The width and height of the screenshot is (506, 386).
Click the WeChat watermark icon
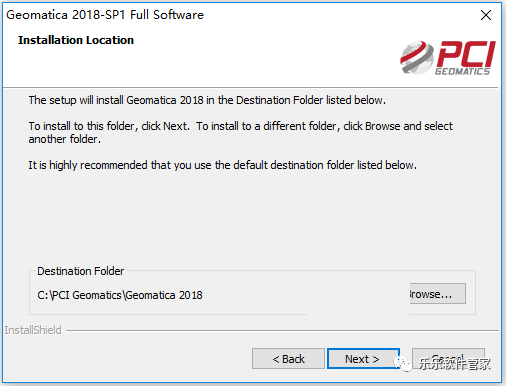point(403,364)
